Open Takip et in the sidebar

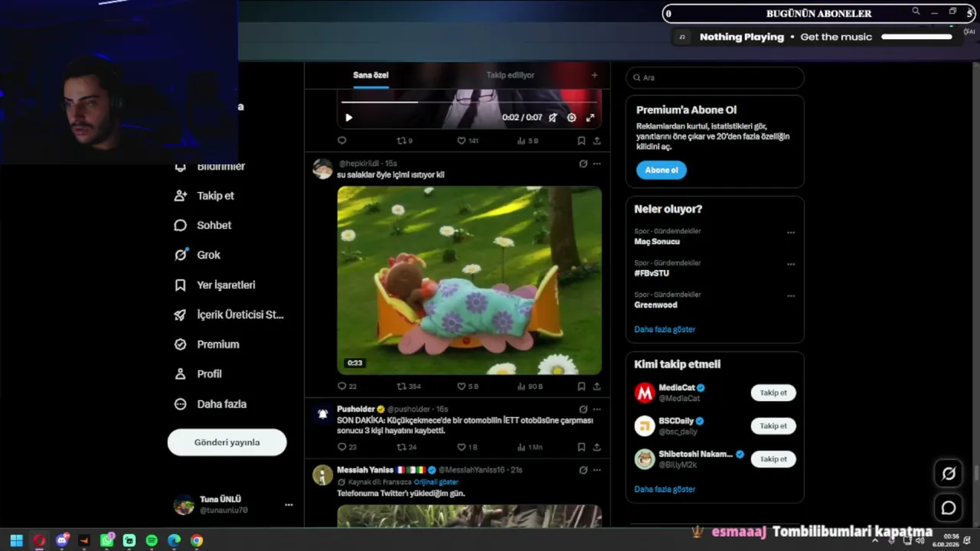pos(204,196)
